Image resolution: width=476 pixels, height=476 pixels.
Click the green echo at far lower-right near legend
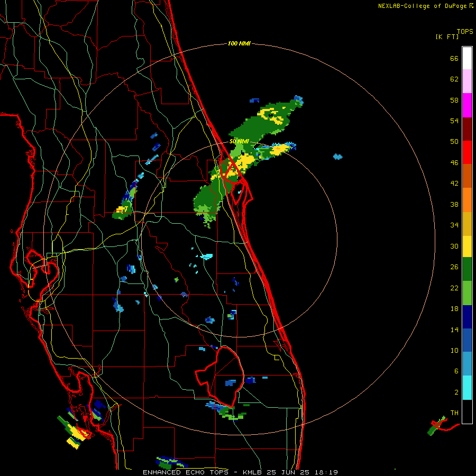point(436,426)
